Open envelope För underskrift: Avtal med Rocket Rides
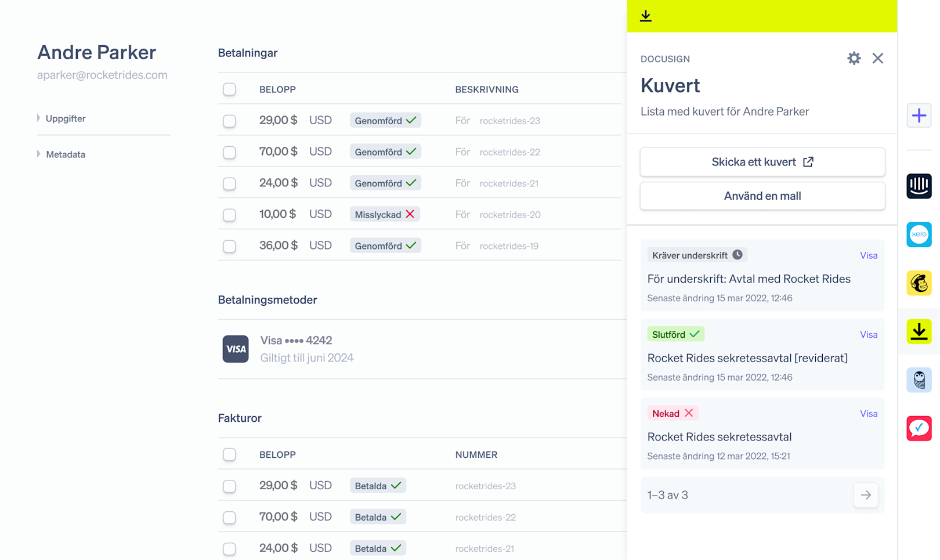The image size is (940, 560). (x=749, y=279)
